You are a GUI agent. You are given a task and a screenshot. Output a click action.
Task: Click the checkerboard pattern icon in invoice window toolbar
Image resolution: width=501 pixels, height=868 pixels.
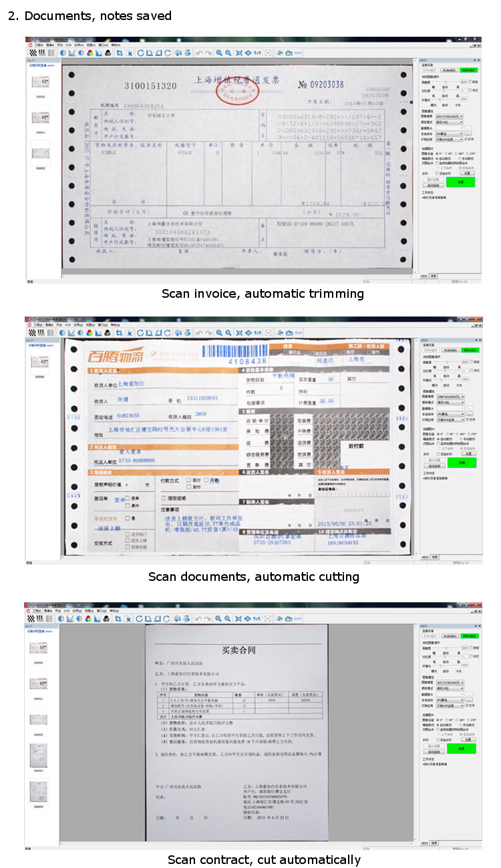pos(34,53)
